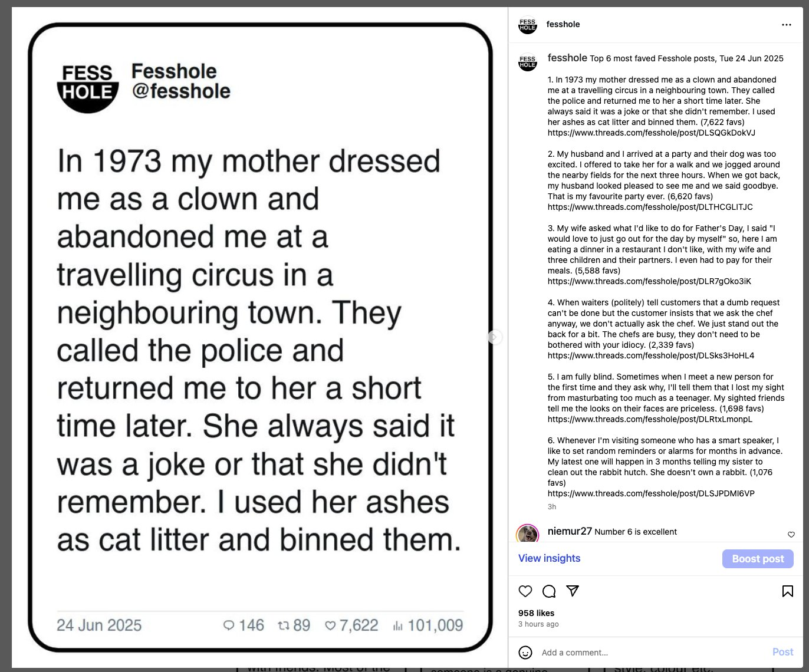Open the 958 likes list
The image size is (809, 672).
[536, 613]
